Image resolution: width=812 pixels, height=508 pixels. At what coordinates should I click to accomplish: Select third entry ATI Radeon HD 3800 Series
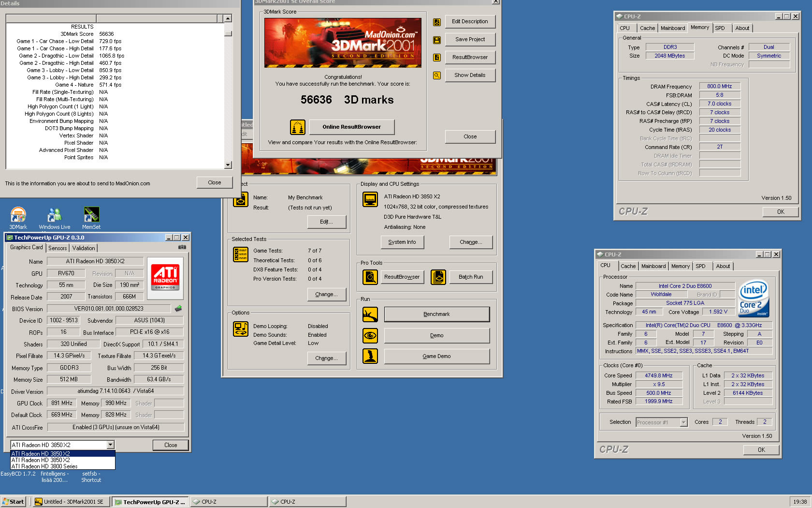point(63,466)
